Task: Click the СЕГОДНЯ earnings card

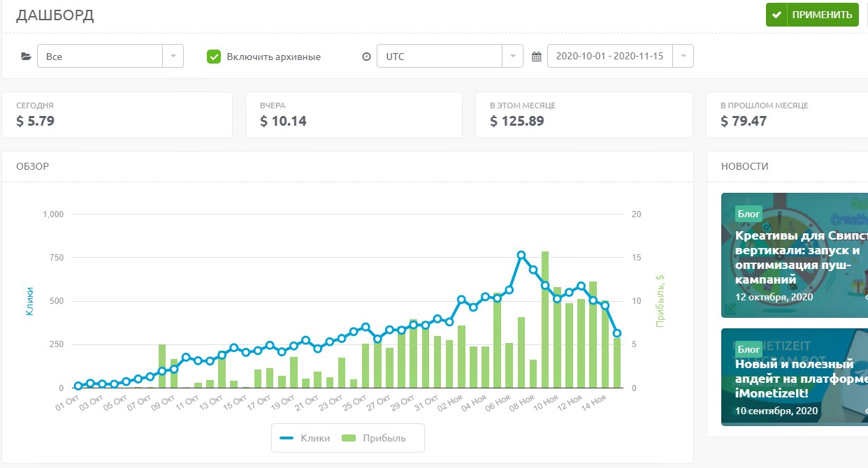Action: coord(117,115)
